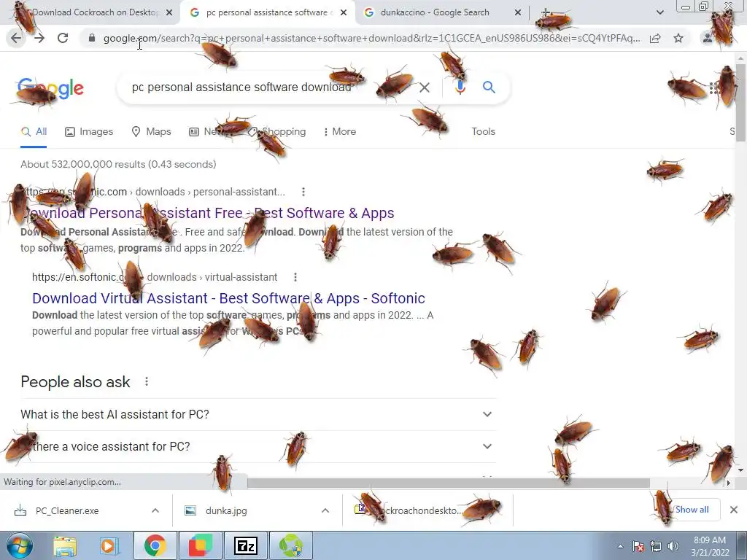The height and width of the screenshot is (560, 747).
Task: Switch to Maps search results
Action: 151,131
